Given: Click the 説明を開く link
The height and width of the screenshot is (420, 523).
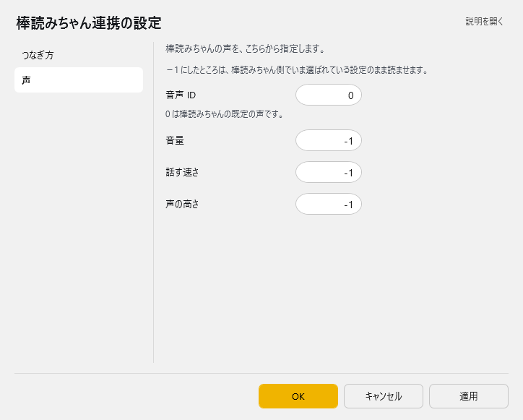Looking at the screenshot, I should pos(484,22).
